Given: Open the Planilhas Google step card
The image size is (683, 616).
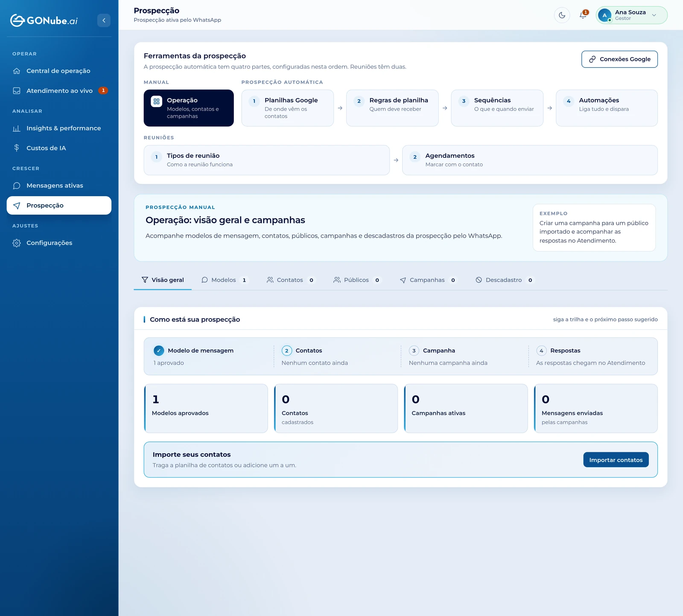Looking at the screenshot, I should [x=288, y=108].
